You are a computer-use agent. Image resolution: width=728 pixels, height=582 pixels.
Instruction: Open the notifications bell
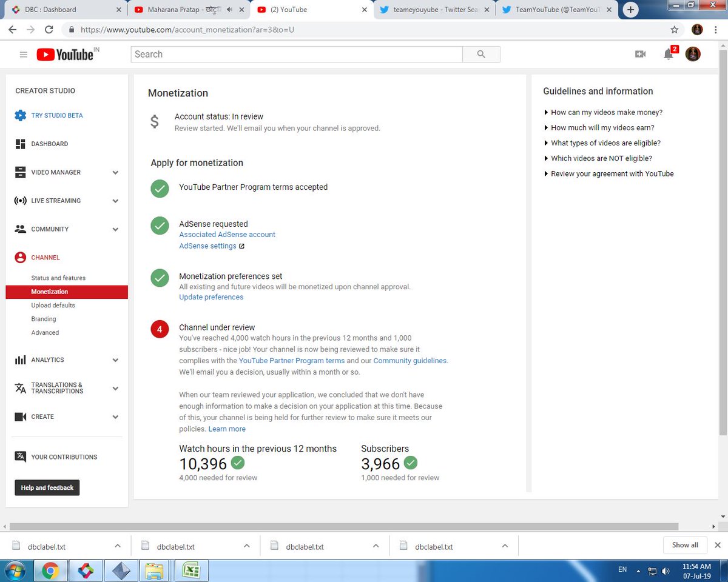click(669, 54)
